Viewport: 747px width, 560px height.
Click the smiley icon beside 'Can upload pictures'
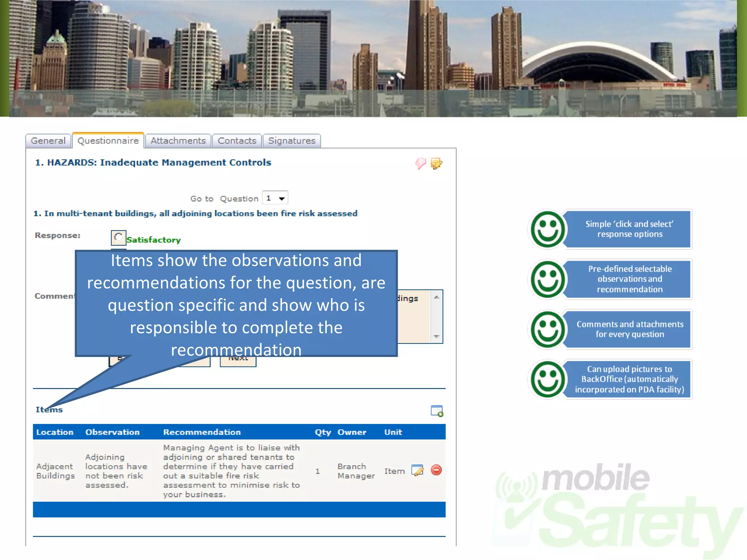point(547,380)
